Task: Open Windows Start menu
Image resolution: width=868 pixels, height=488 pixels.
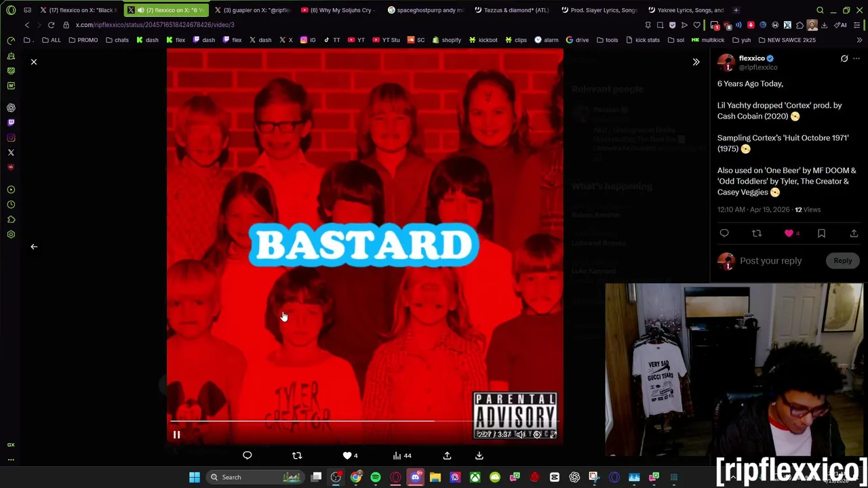Action: pos(195,477)
